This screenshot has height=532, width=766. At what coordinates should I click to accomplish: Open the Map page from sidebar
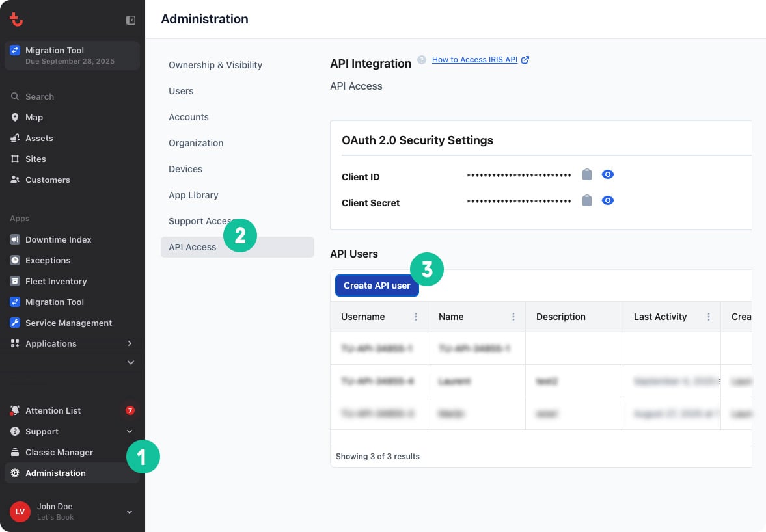(x=34, y=117)
